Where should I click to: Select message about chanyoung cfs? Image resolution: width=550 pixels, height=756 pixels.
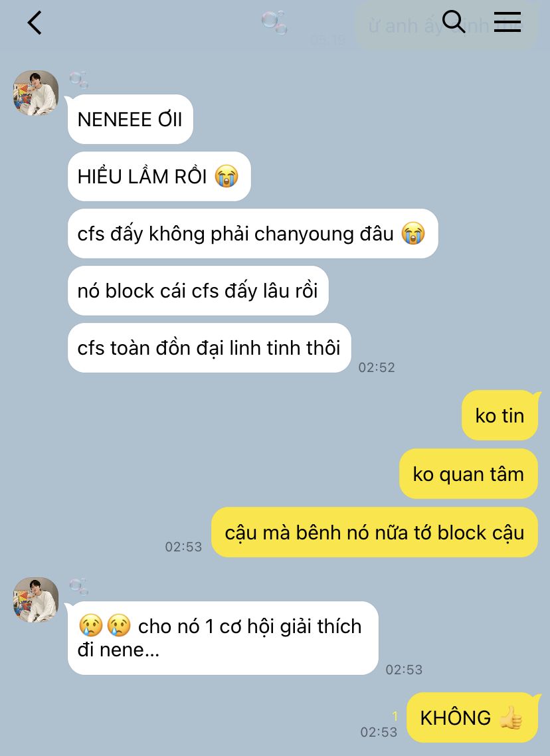pyautogui.click(x=252, y=233)
